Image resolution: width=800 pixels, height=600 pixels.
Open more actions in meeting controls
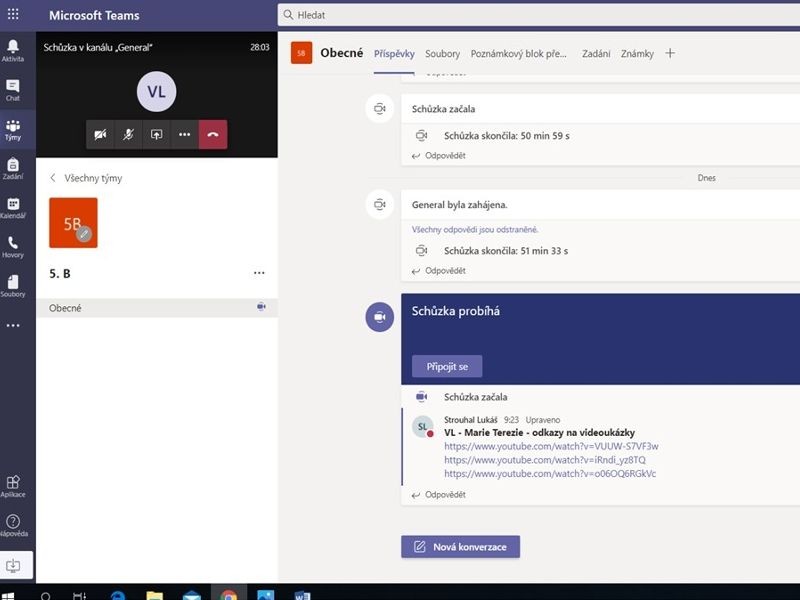pos(184,134)
